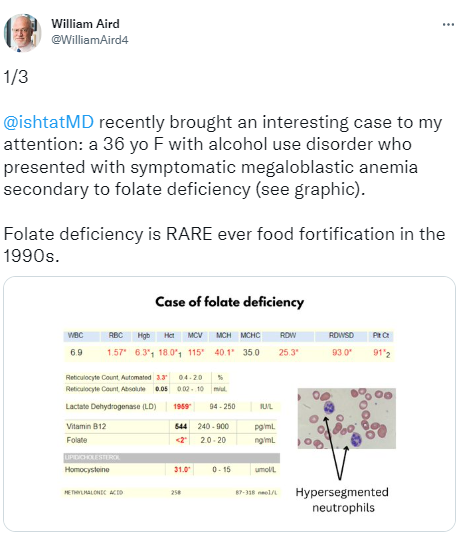Click William Aird's profile avatar
This screenshot has height=538, width=463.
23,33
